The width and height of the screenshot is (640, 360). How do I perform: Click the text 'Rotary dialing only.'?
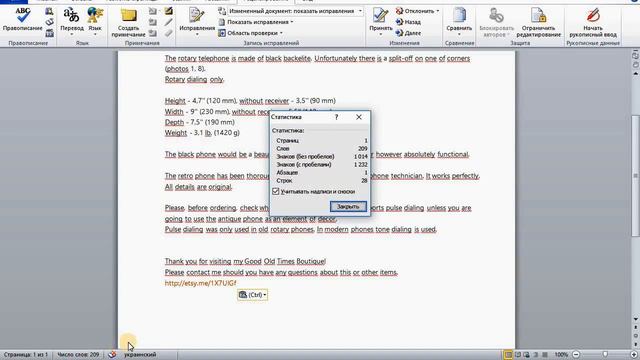click(194, 79)
